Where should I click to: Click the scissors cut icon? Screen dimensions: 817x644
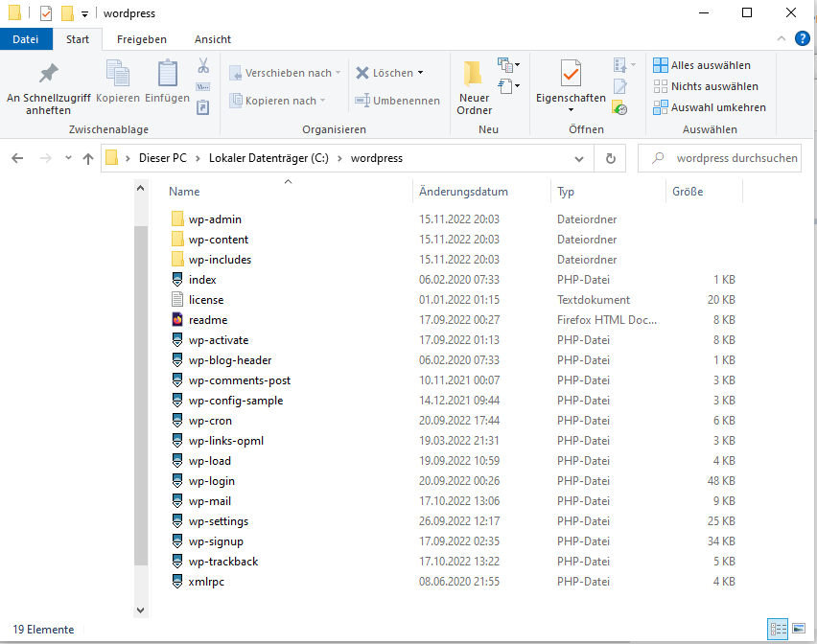[203, 65]
